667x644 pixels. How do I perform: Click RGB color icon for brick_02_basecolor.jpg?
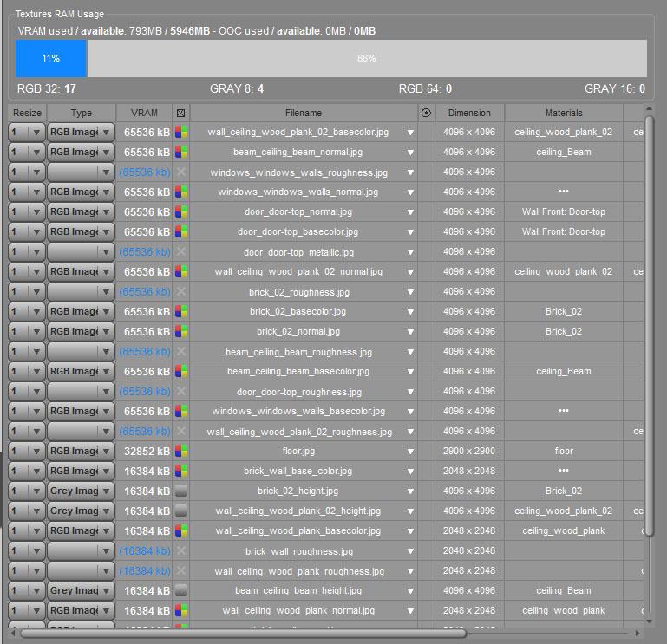(x=181, y=311)
